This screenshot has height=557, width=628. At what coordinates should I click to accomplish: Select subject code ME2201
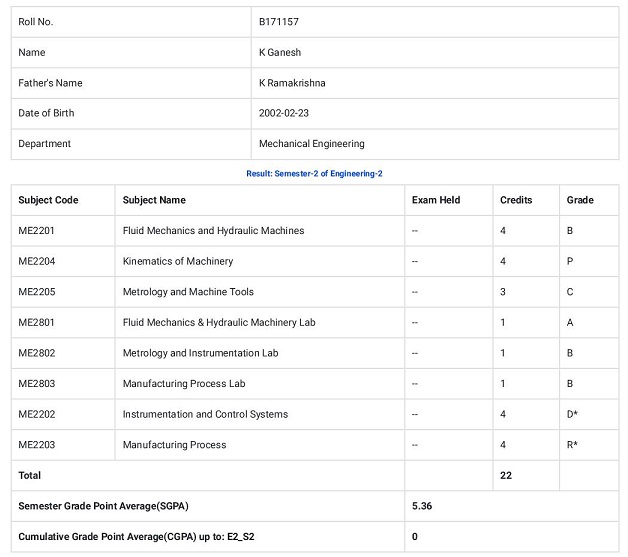36,231
